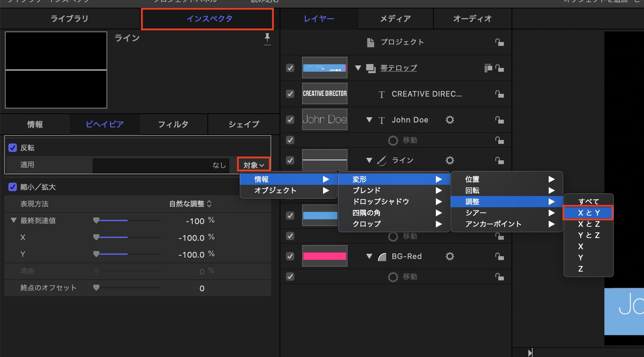This screenshot has height=357, width=644.
Task: Toggle the John Doe layer checkbox
Action: pos(290,120)
